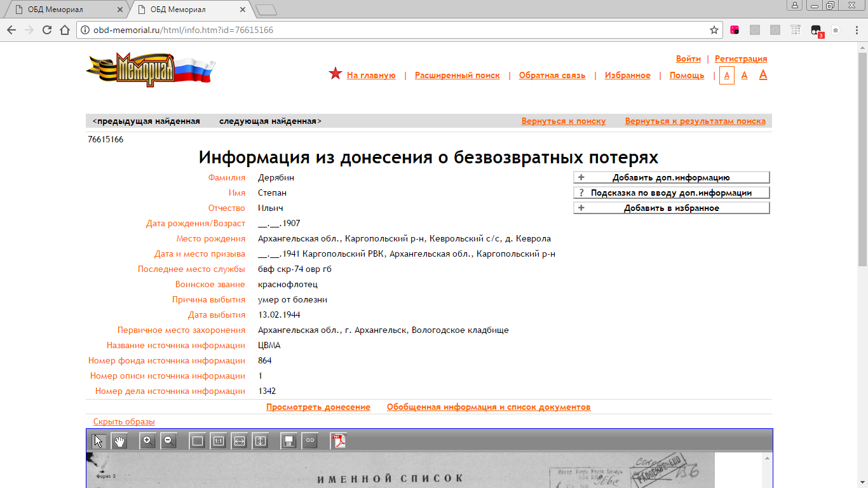868x488 pixels.
Task: Fit image to viewer width
Action: 239,441
